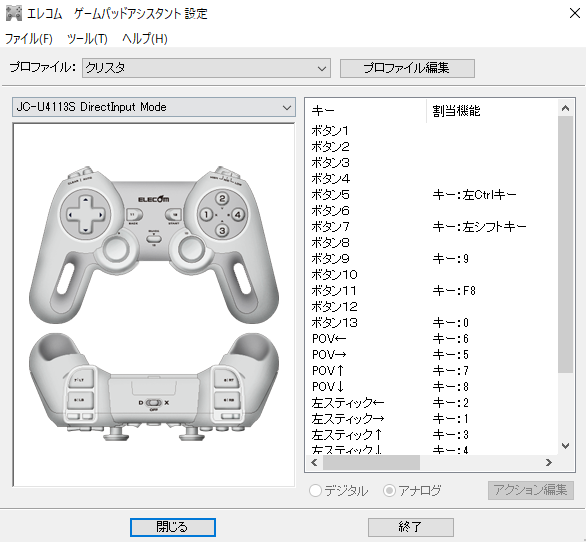Click the D/X switch on gamepad rear view
Screen dimensions: 586x542
point(154,403)
